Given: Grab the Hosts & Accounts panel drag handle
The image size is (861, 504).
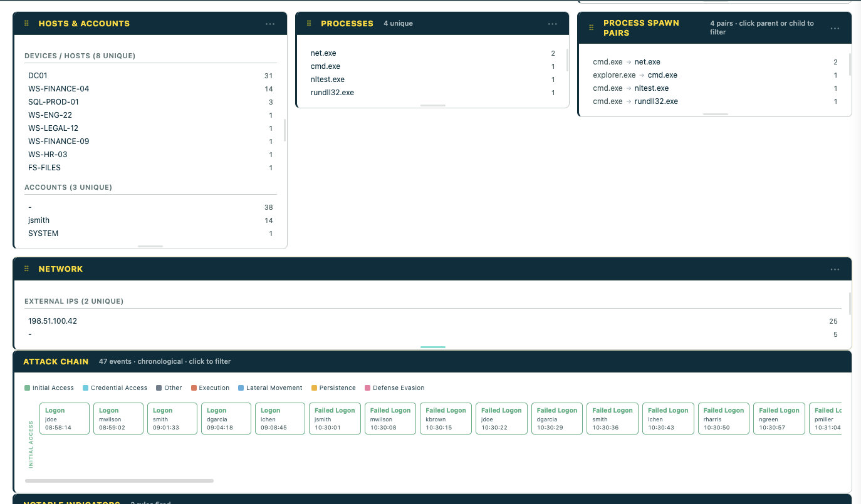Looking at the screenshot, I should coord(27,24).
